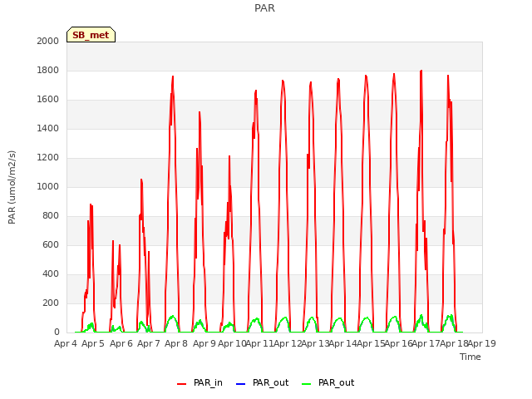Click the 0 y-axis tick label
This screenshot has height=399, width=532.
(57, 332)
